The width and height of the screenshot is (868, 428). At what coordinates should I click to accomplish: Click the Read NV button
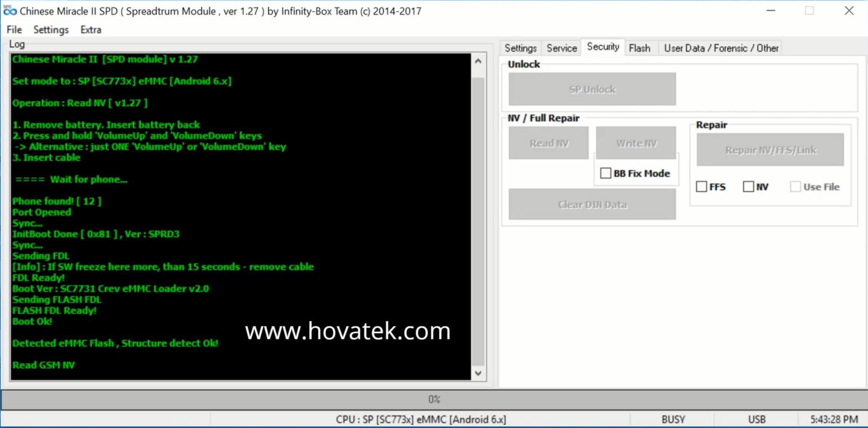549,143
